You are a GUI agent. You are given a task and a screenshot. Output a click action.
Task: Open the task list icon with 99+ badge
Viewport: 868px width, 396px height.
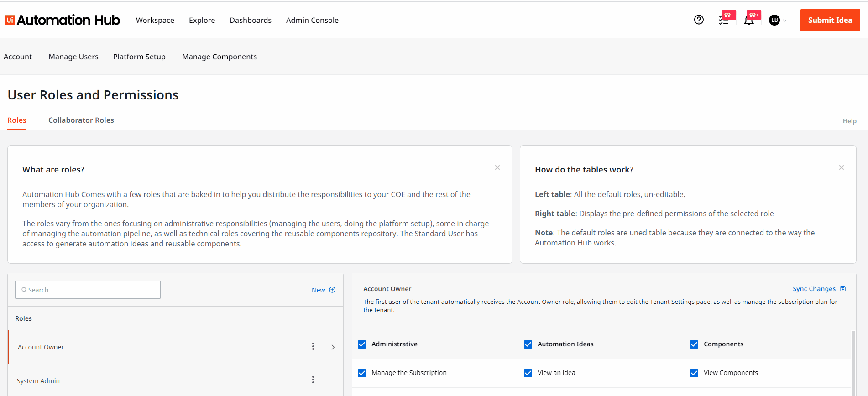tap(724, 20)
